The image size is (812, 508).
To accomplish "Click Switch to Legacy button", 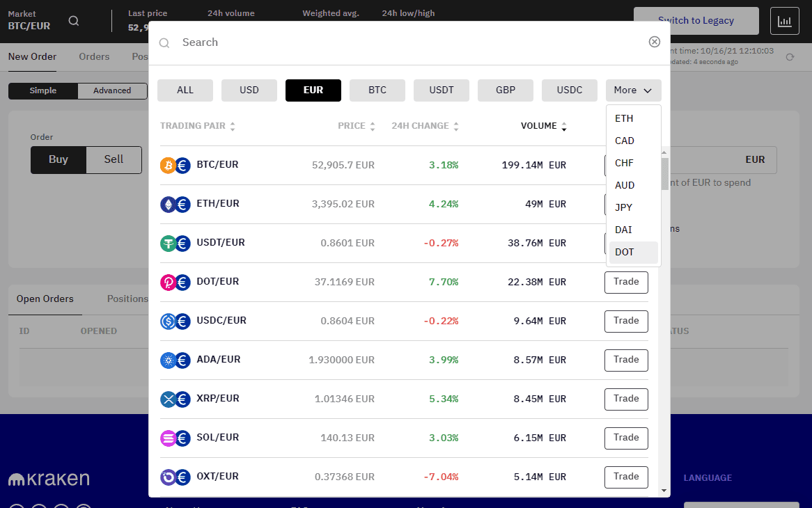I will tap(696, 21).
